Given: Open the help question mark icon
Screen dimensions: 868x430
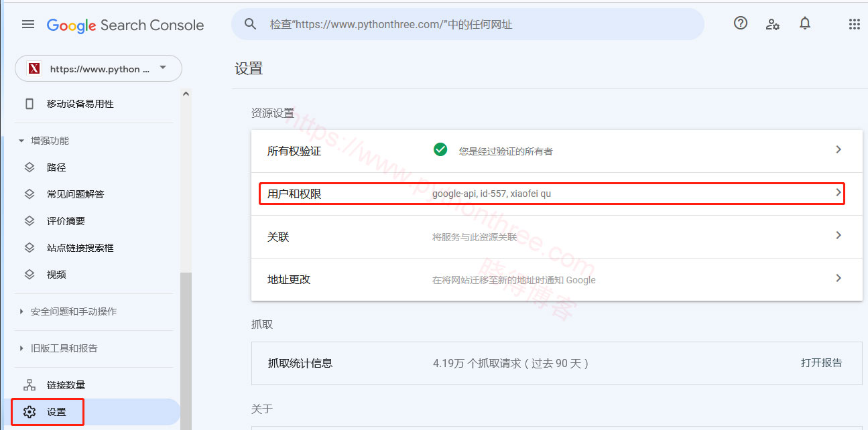Looking at the screenshot, I should point(741,23).
